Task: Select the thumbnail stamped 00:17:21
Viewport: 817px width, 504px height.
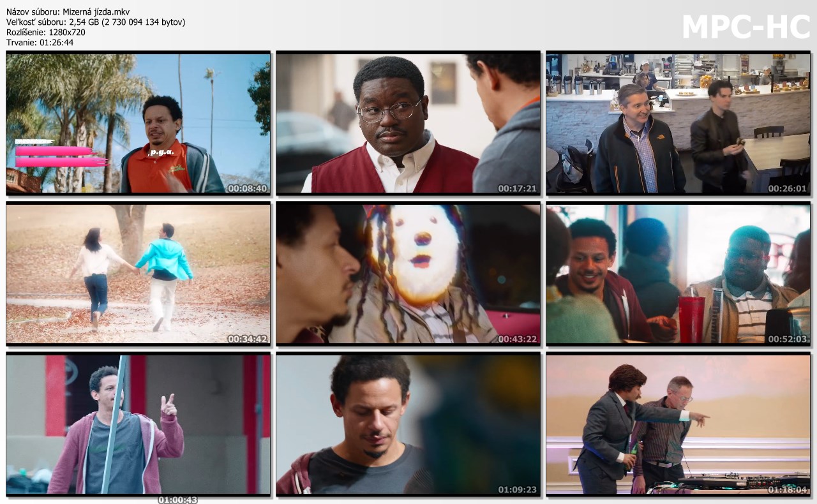Action: point(408,123)
